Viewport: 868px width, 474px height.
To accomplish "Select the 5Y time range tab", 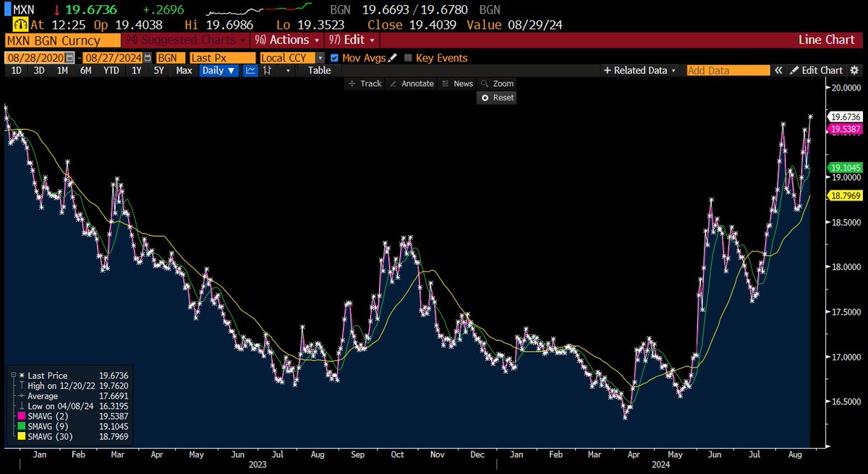I will tap(158, 70).
